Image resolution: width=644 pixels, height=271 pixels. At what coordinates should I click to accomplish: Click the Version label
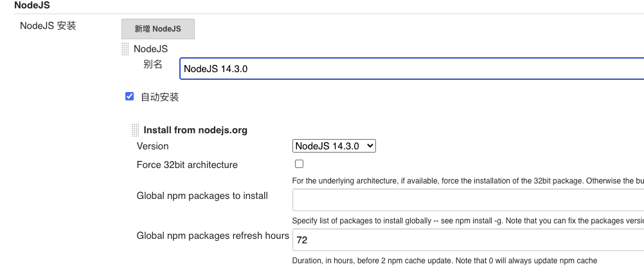(x=153, y=146)
